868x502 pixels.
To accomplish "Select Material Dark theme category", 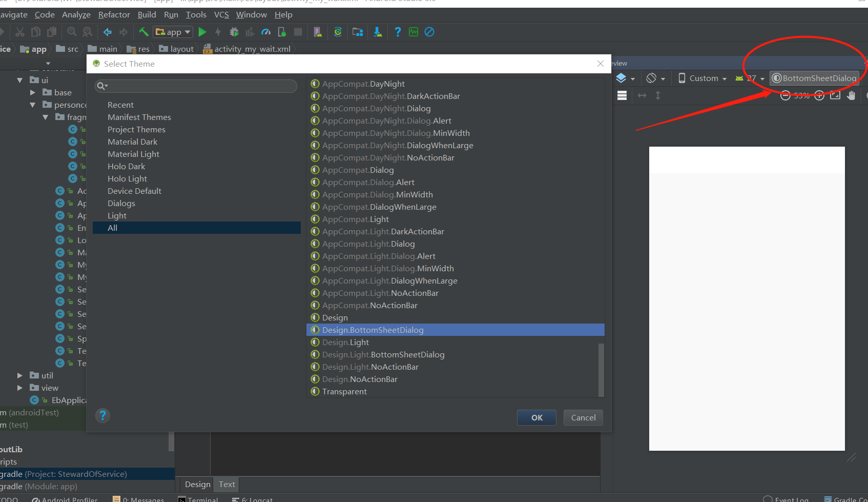I will (132, 142).
